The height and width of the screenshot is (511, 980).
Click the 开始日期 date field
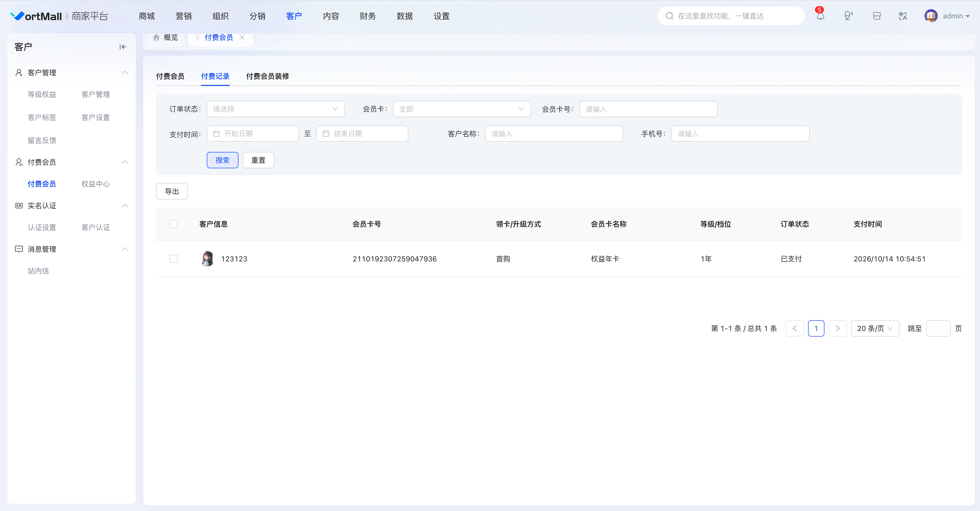253,134
